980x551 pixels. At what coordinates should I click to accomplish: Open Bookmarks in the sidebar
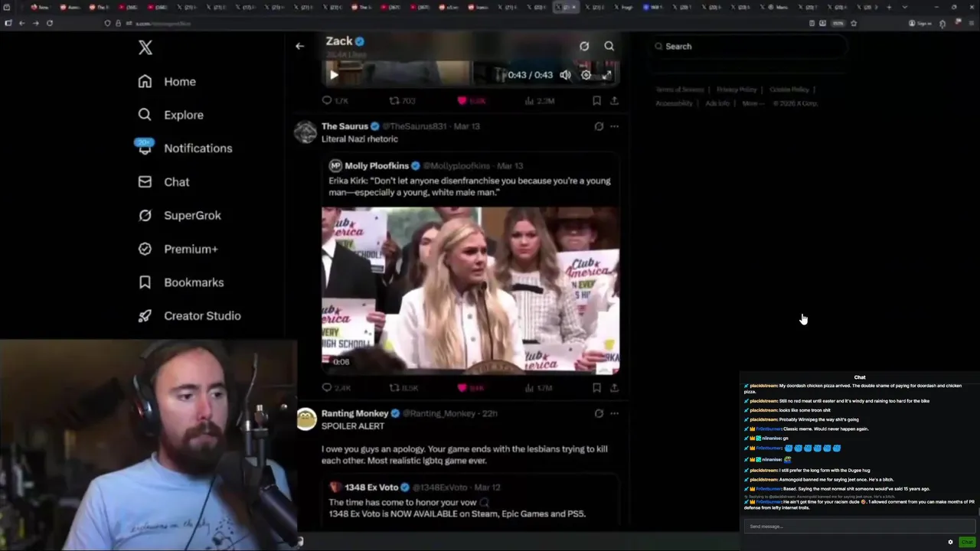(x=181, y=282)
